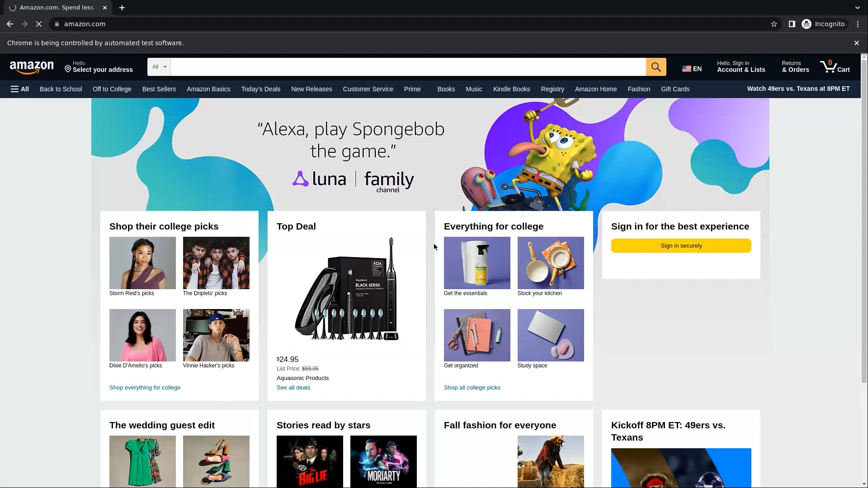Select your address location pin
This screenshot has height=488, width=868.
pyautogui.click(x=68, y=69)
